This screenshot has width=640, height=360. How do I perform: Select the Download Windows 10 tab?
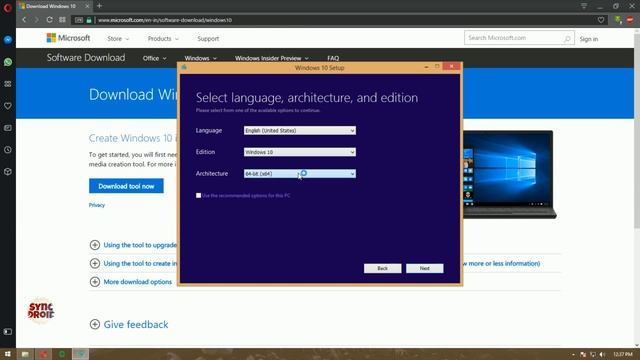(x=54, y=6)
